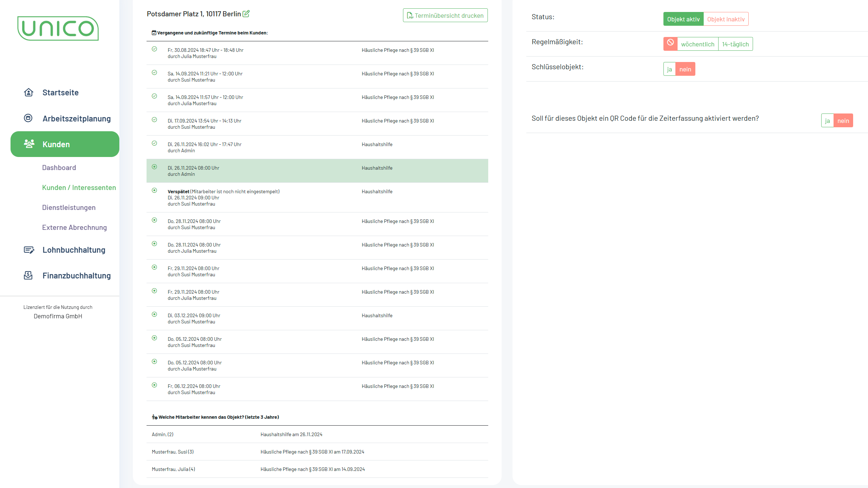The width and height of the screenshot is (868, 488).
Task: Click the Startseite house icon
Action: [28, 92]
